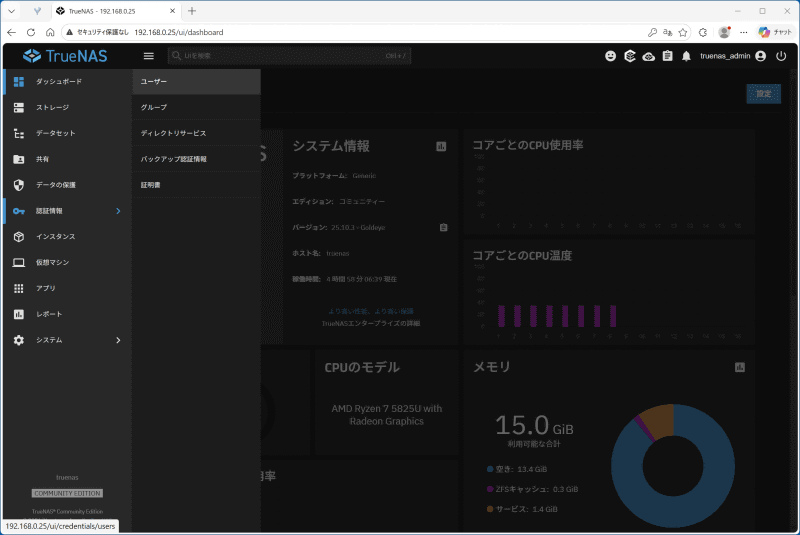Collapse the 認証情報 submenu chevron
The width and height of the screenshot is (800, 535).
pos(118,211)
